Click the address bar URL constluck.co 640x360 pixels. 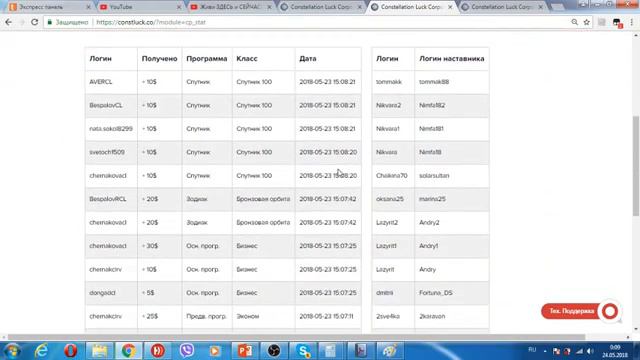click(151, 22)
